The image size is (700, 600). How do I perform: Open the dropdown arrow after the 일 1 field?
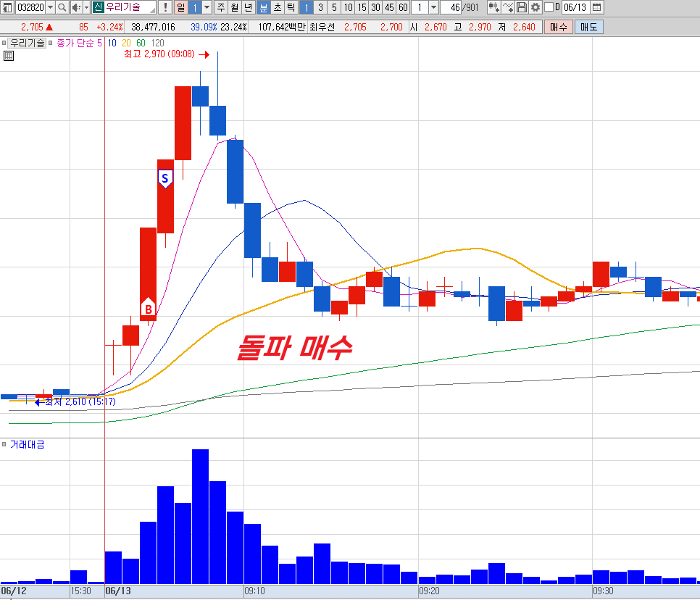(x=207, y=7)
